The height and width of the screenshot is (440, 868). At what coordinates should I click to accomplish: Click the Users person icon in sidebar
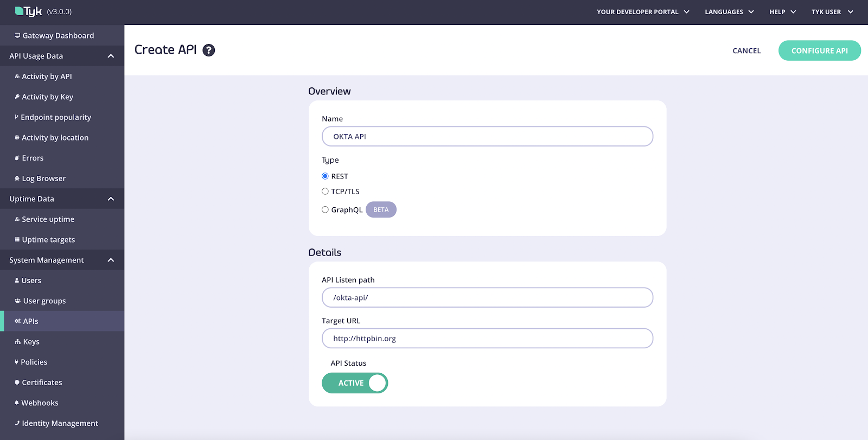coord(17,280)
